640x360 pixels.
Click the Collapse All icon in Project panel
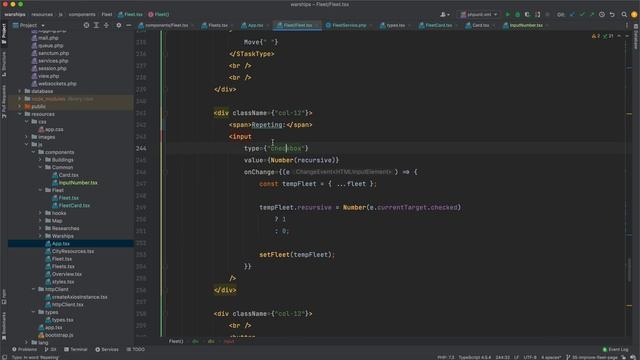(x=107, y=25)
